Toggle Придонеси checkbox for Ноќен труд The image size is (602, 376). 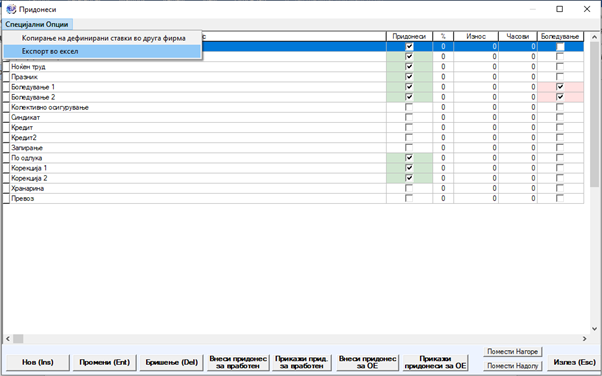click(x=409, y=66)
